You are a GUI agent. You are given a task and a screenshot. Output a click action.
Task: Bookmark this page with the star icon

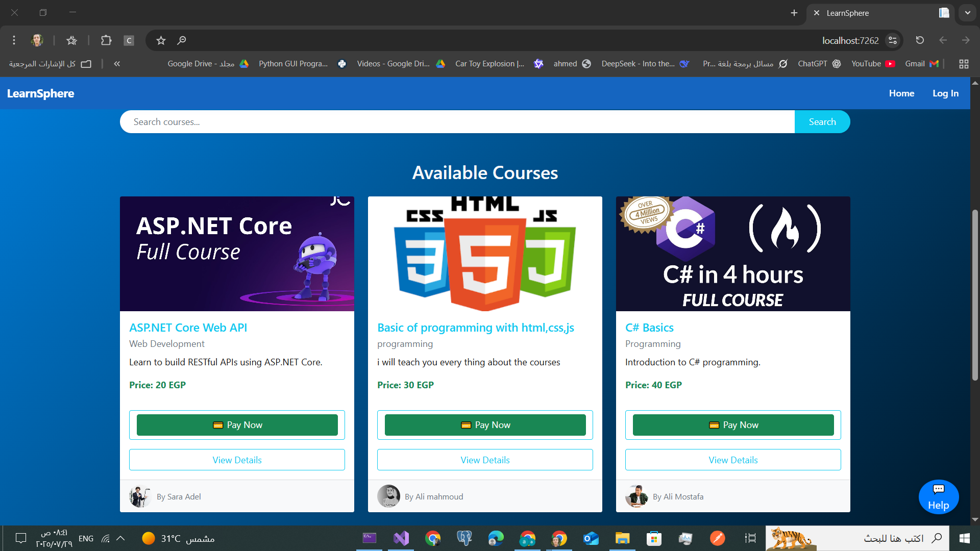tap(161, 40)
